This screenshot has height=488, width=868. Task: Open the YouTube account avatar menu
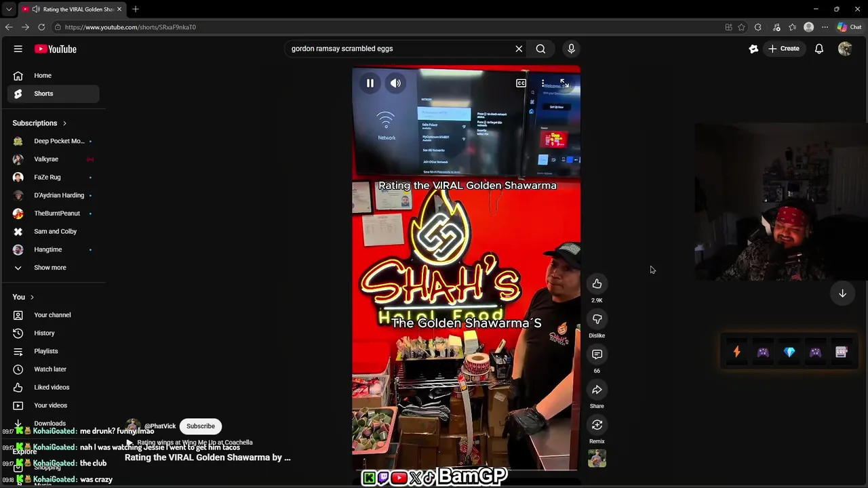coord(845,49)
